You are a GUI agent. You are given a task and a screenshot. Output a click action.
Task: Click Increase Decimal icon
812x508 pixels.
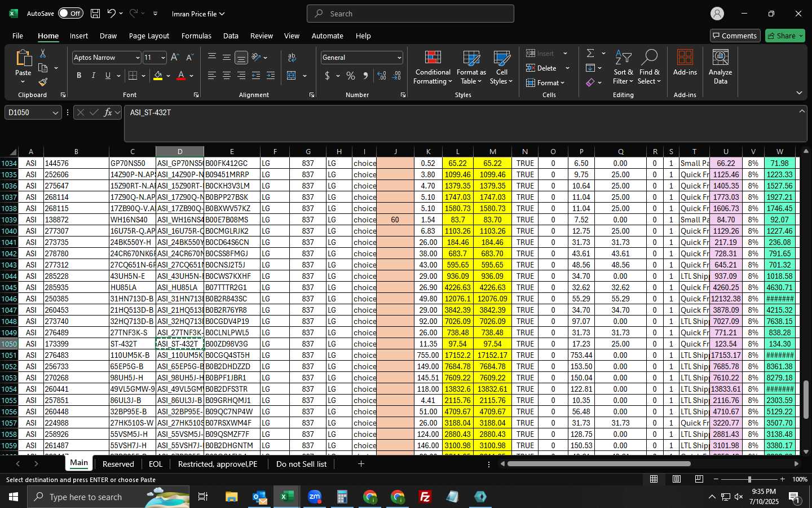[x=382, y=76]
